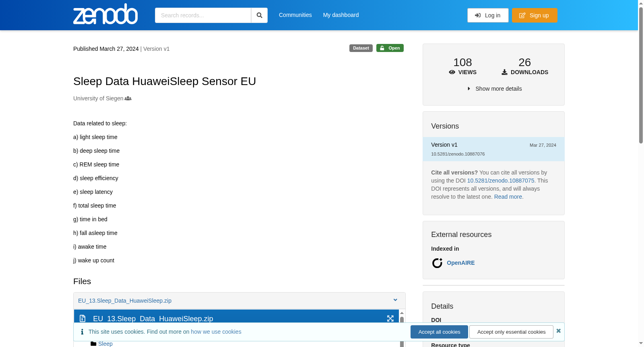Open the Sleep folder link in preview

tap(105, 344)
